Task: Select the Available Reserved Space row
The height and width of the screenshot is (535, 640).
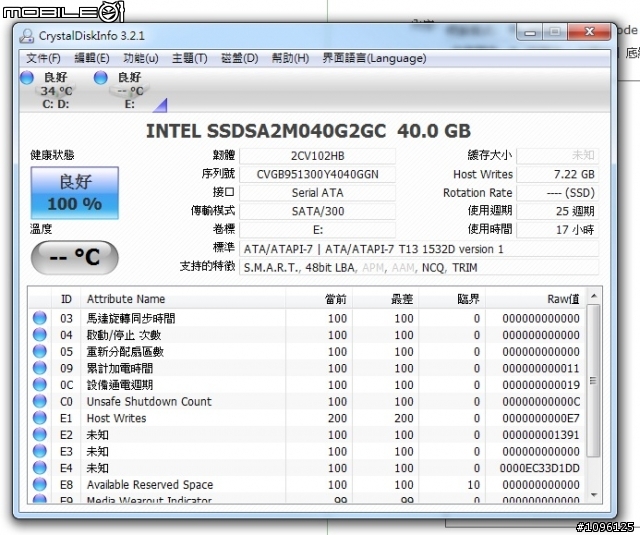Action: (307, 485)
